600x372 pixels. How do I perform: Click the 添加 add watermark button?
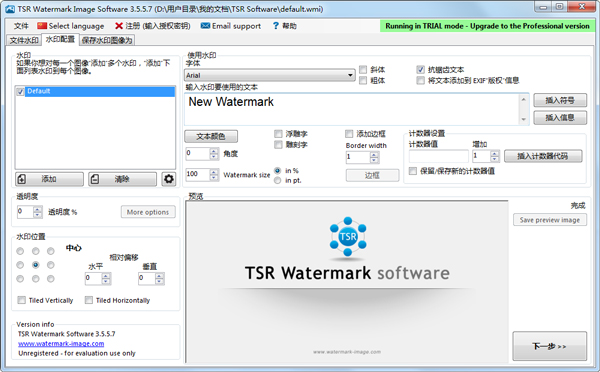click(x=49, y=179)
